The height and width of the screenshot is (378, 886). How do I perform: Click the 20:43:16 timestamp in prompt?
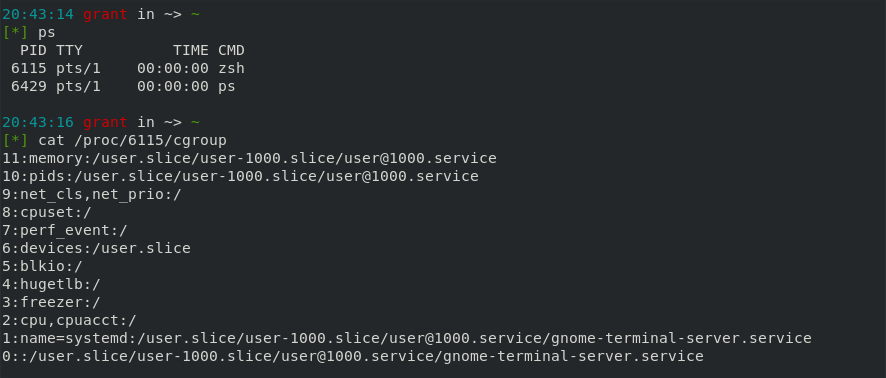[38, 123]
